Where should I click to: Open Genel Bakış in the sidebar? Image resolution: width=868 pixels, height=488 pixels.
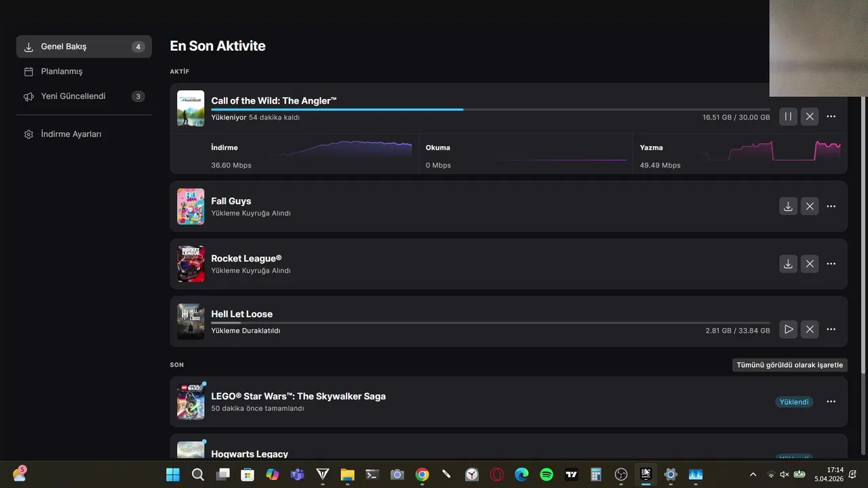[x=84, y=47]
